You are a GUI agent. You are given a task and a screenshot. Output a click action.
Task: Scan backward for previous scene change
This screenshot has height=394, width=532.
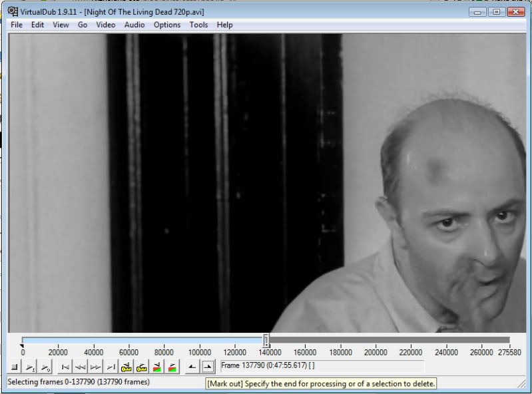click(156, 367)
